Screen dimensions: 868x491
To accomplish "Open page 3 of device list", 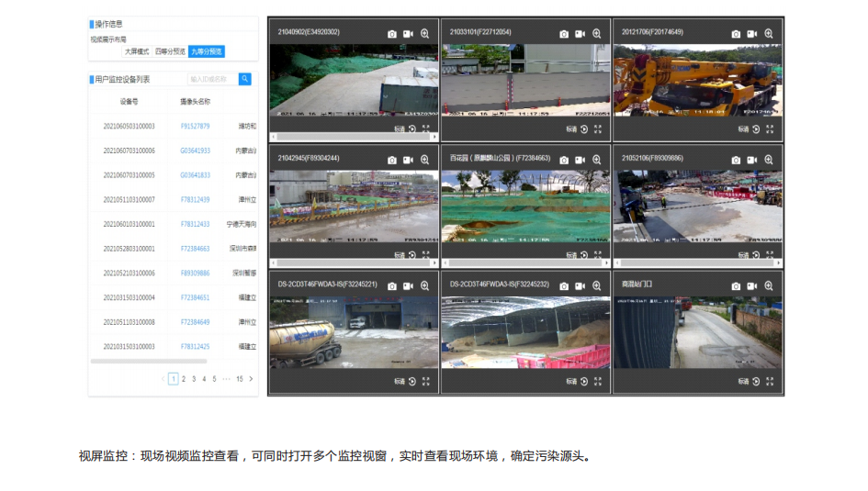I will click(x=194, y=379).
